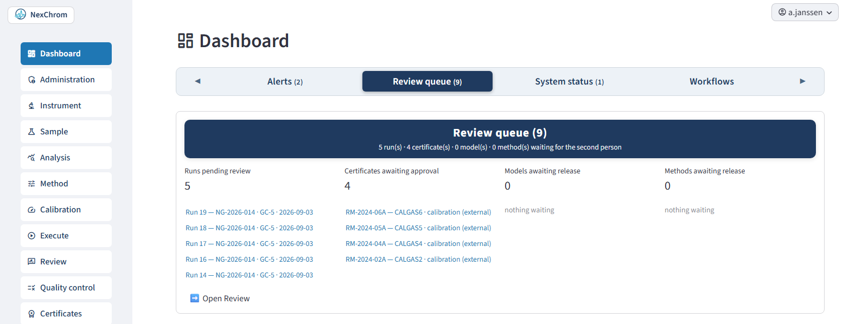This screenshot has width=868, height=324.
Task: Click the Calibration gauge icon
Action: click(31, 210)
